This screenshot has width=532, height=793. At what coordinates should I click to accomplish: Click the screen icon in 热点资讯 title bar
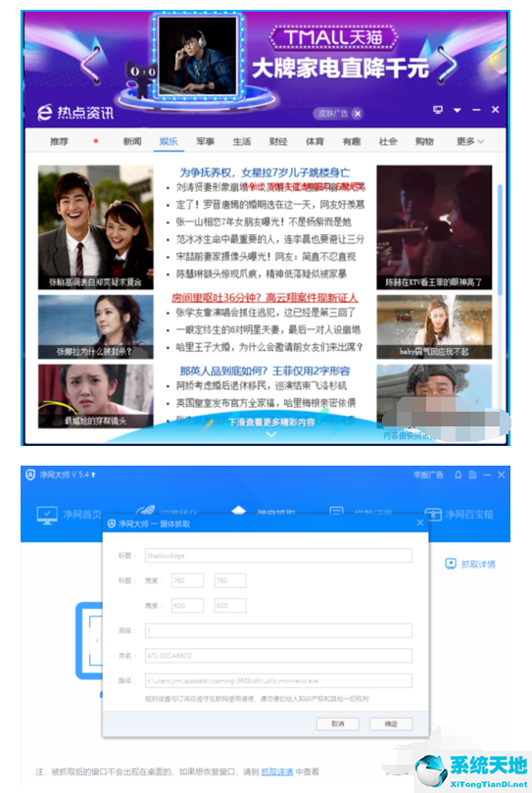click(438, 109)
